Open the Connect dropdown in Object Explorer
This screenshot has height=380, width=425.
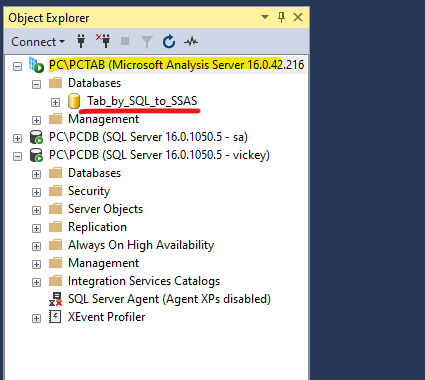click(38, 42)
